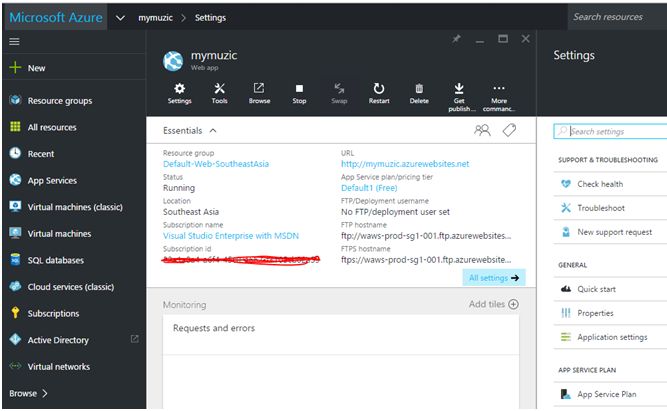667x411 pixels.
Task: Click the Active Directory diamond icon
Action: point(15,340)
